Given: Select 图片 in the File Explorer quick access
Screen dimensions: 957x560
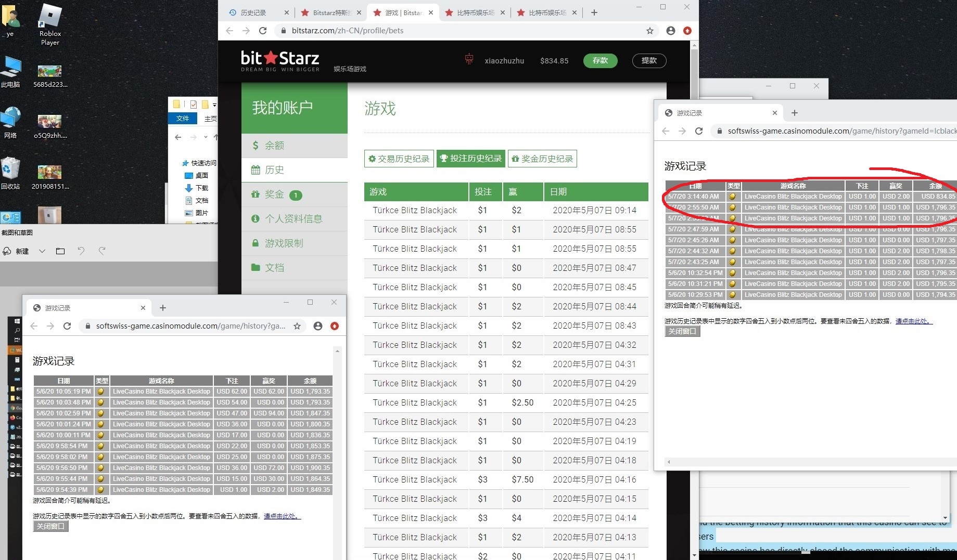Looking at the screenshot, I should [x=198, y=213].
